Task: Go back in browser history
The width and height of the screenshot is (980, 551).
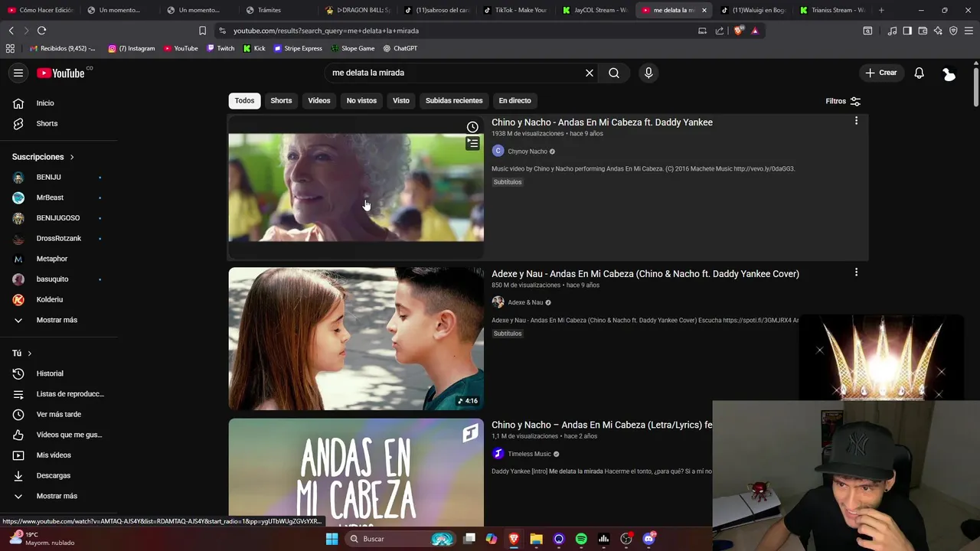Action: pos(11,31)
